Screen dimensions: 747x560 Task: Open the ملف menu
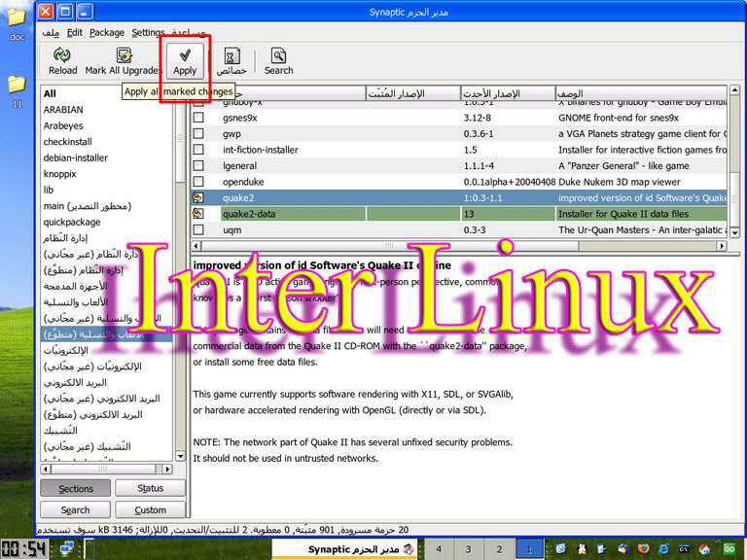click(51, 32)
